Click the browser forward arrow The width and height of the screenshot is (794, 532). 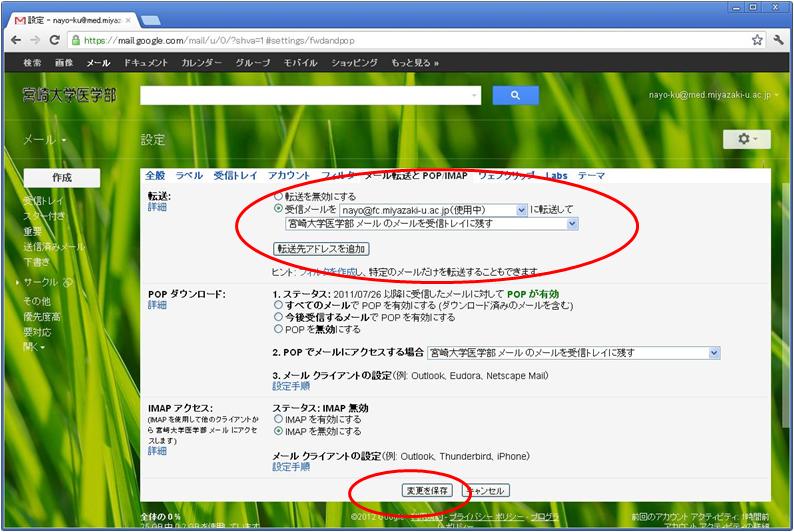tap(35, 41)
